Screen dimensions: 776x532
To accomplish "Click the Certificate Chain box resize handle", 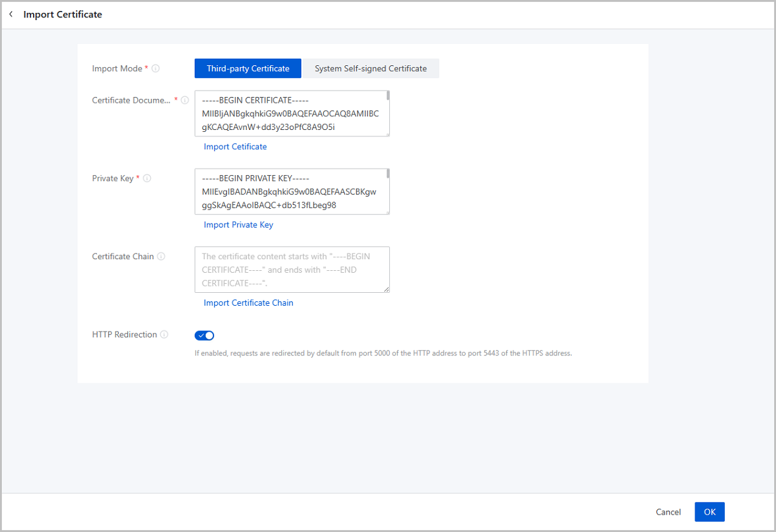I will point(387,290).
